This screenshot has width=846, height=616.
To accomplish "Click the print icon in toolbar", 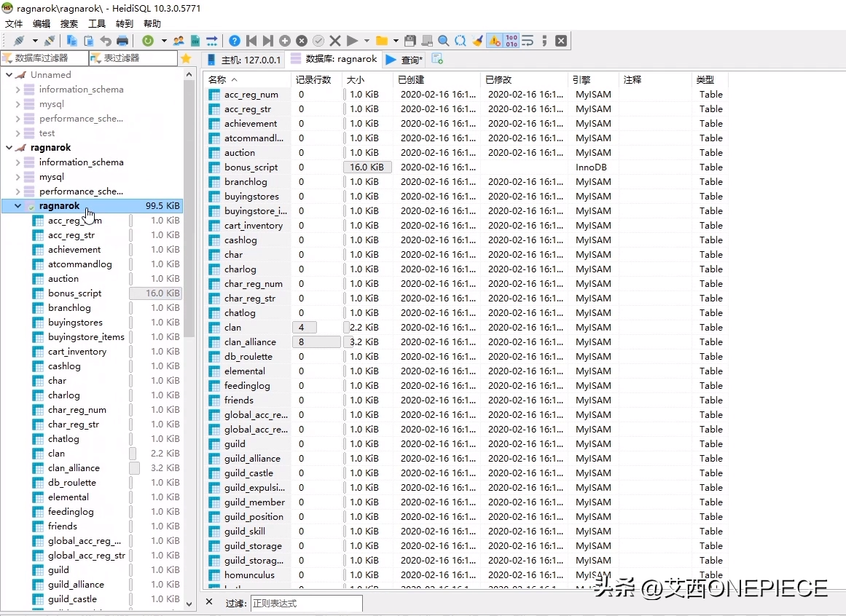I will pos(122,41).
